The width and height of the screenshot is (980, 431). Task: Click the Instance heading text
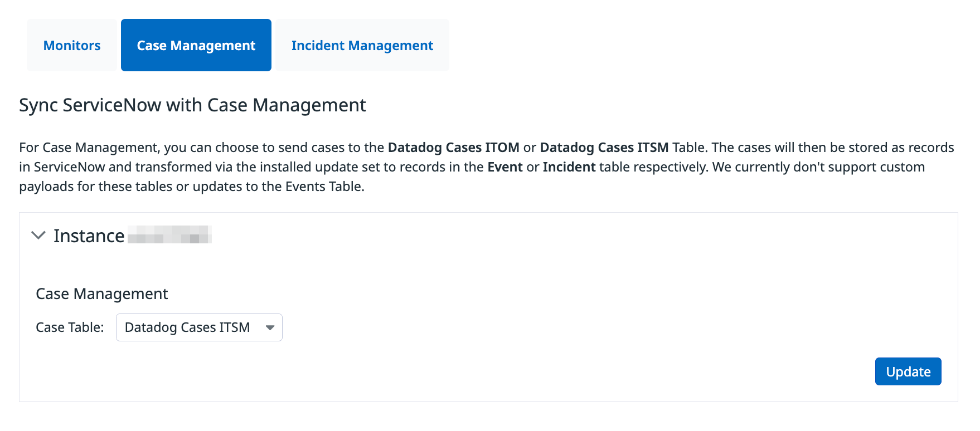point(89,236)
